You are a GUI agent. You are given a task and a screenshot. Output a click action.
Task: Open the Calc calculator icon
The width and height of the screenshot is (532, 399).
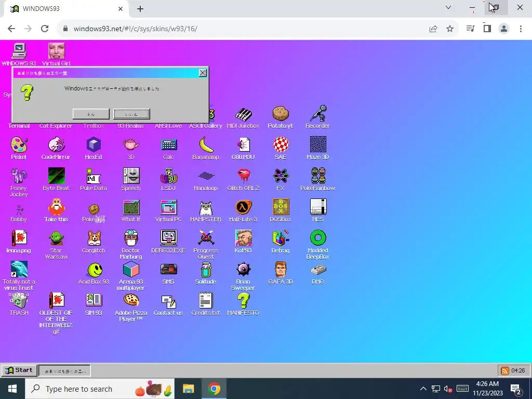169,145
